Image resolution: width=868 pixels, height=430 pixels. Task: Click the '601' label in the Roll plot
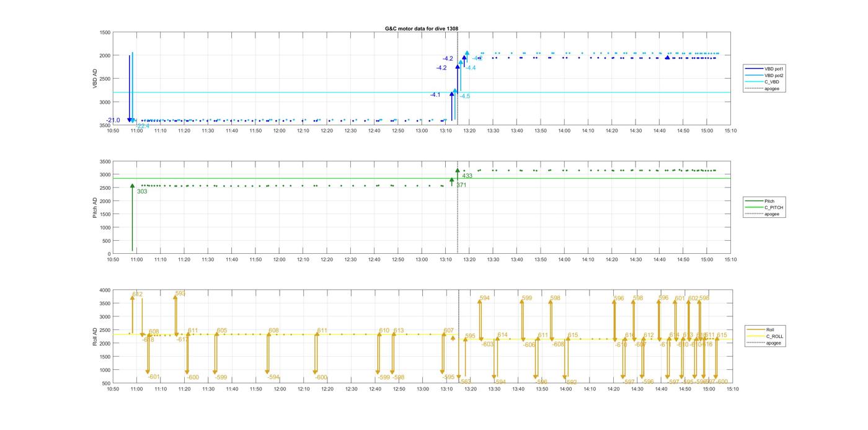tap(680, 298)
